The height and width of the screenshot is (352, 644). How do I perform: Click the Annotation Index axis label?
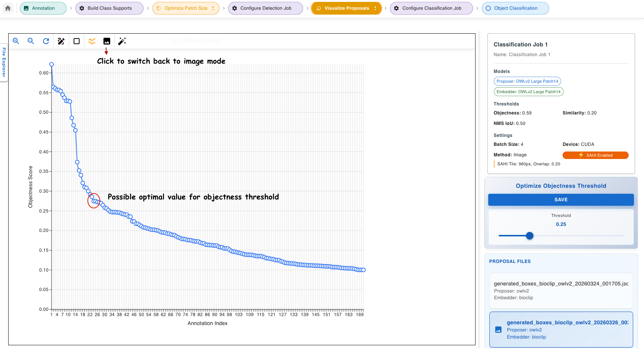(x=207, y=323)
